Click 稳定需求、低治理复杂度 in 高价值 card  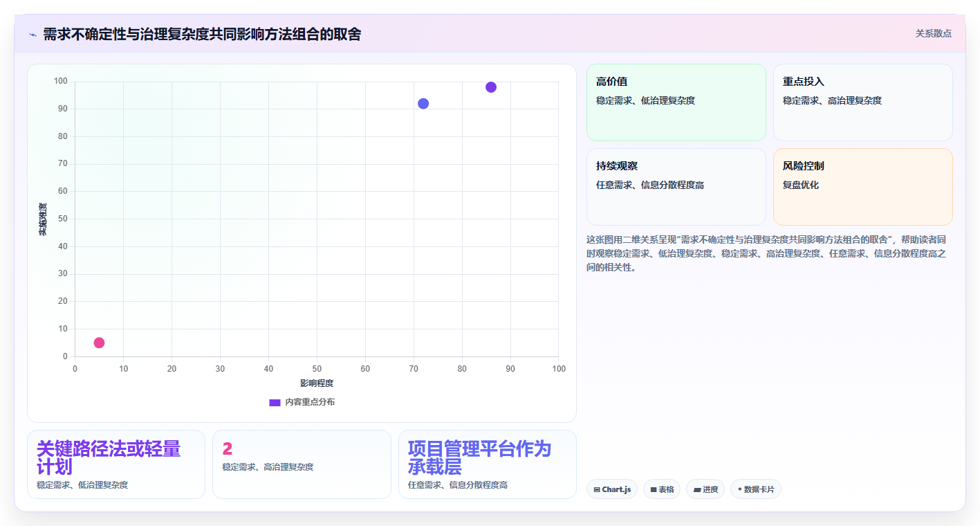pos(645,101)
